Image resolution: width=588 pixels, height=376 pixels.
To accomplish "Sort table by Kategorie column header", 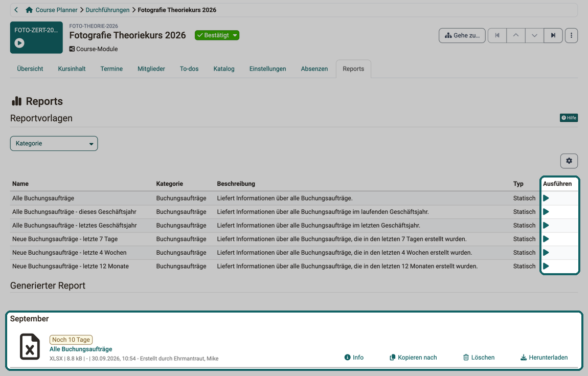I will (x=170, y=184).
